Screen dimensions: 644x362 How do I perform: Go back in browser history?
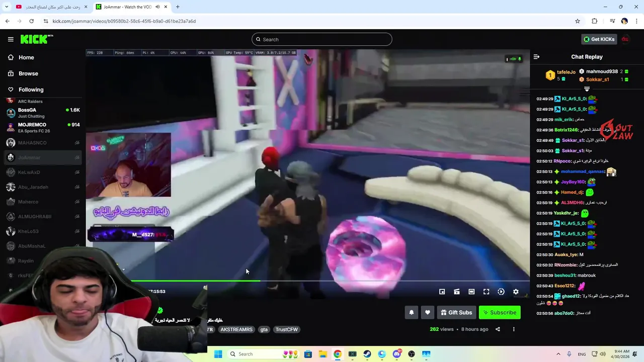pos(7,21)
